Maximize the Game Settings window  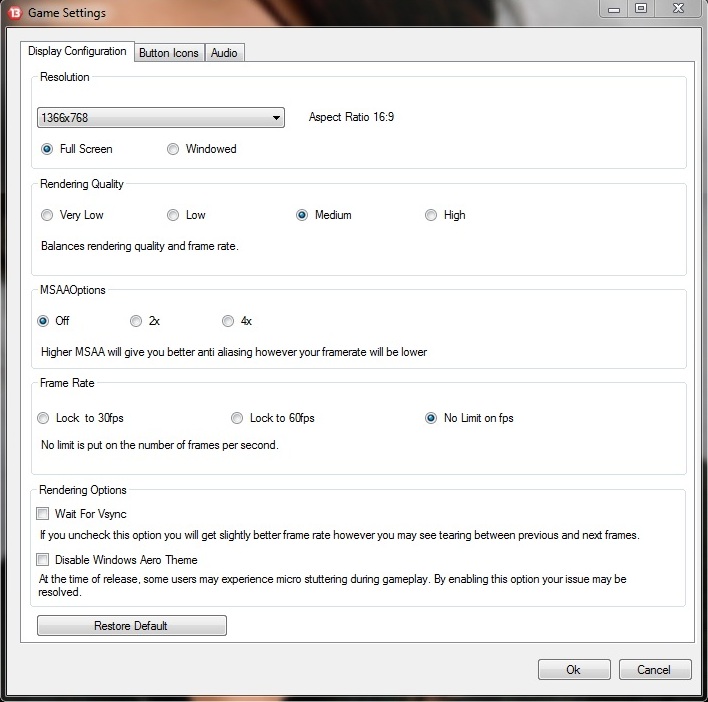click(641, 9)
